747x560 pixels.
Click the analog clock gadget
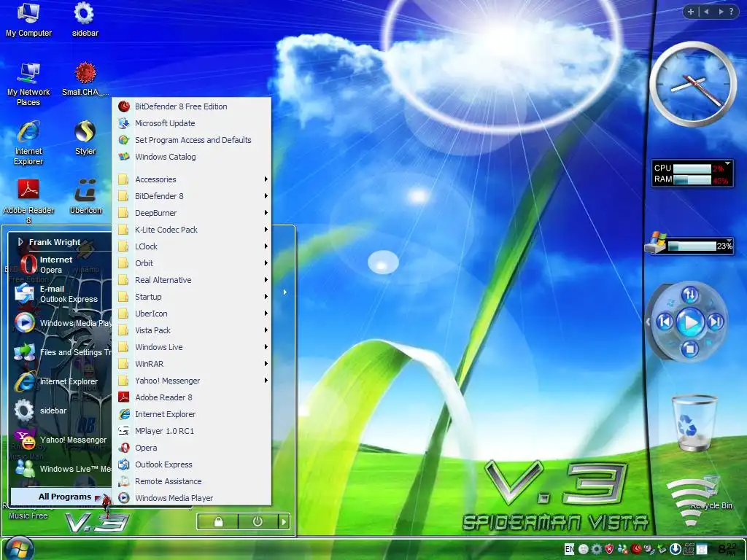(693, 85)
